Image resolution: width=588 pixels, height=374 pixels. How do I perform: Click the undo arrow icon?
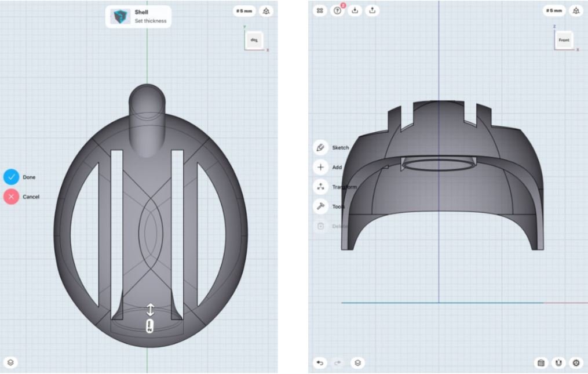320,363
